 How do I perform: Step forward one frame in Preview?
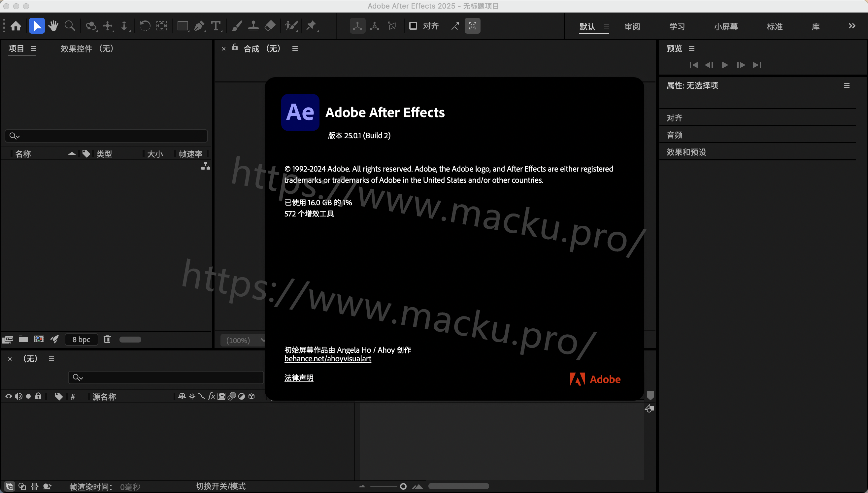(741, 65)
